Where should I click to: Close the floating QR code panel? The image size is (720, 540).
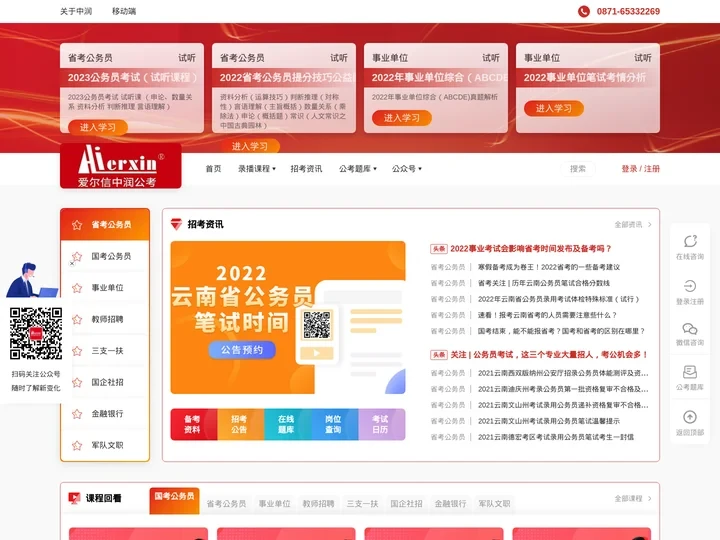[x=72, y=264]
